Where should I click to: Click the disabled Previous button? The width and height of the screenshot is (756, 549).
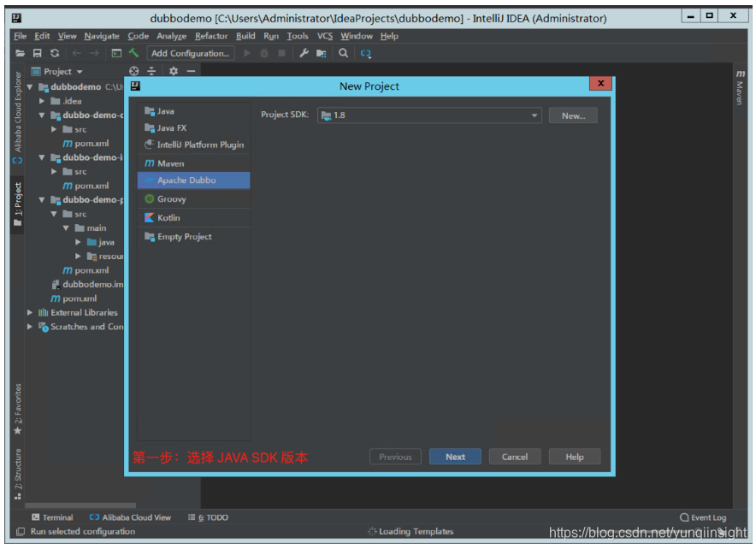pyautogui.click(x=395, y=457)
